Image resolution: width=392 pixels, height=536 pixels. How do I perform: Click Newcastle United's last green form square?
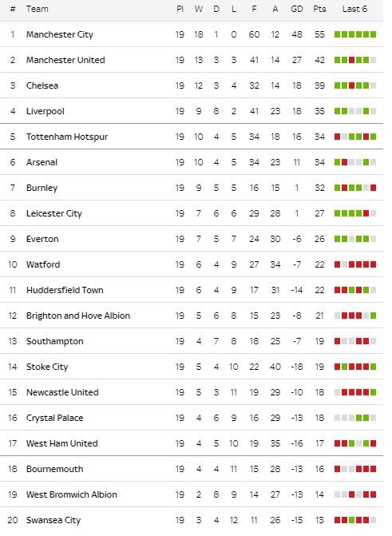click(x=373, y=392)
